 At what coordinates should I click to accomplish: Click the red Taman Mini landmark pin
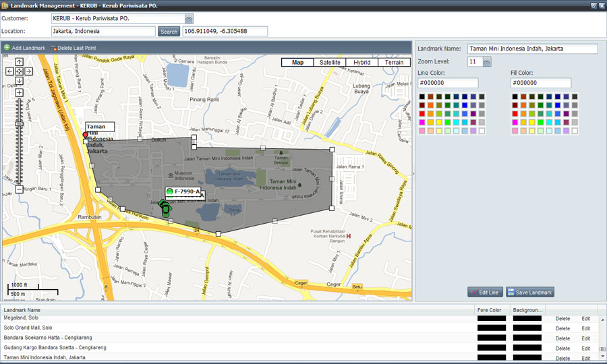click(x=85, y=135)
